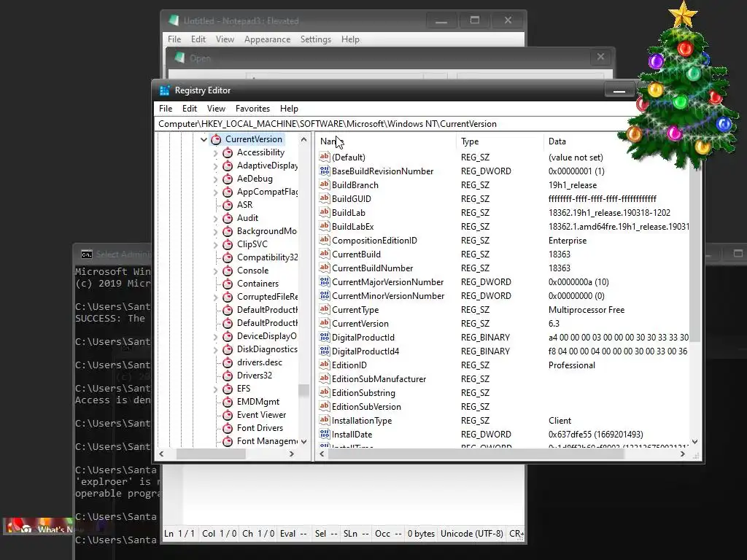747x560 pixels.
Task: Click the Registry Editor address bar path
Action: 328,124
